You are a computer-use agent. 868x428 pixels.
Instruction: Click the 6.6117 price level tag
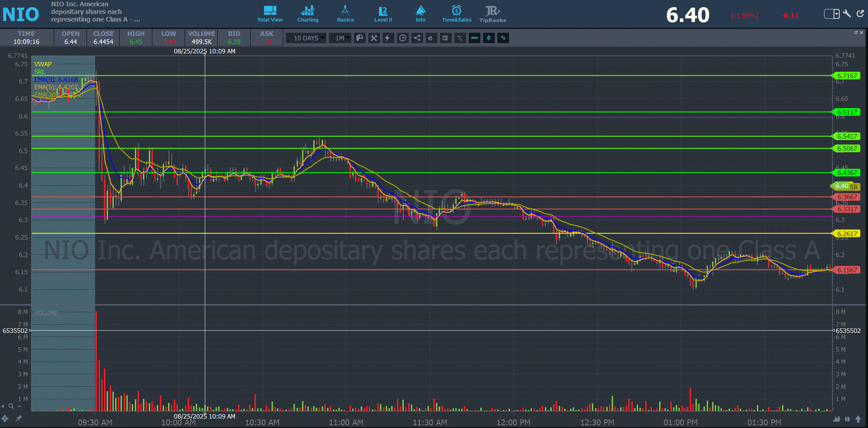coord(846,112)
